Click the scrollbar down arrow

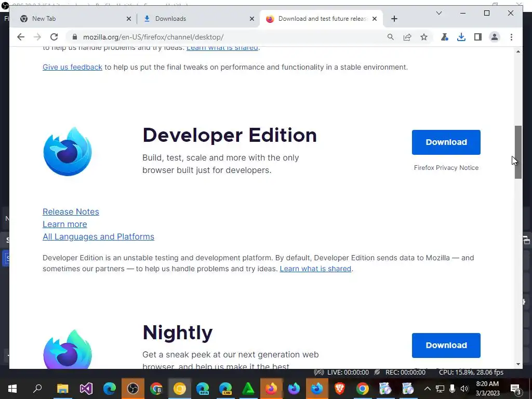(518, 364)
